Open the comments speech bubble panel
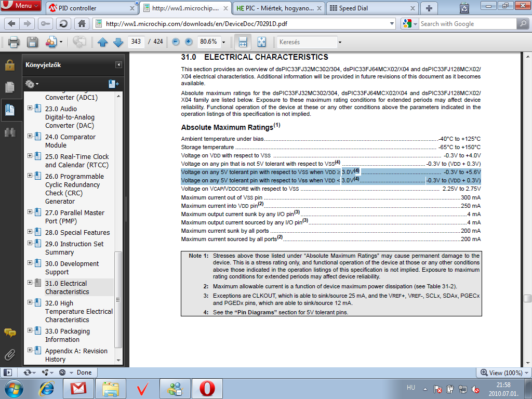Screen dimensions: 532x399 pyautogui.click(x=10, y=333)
